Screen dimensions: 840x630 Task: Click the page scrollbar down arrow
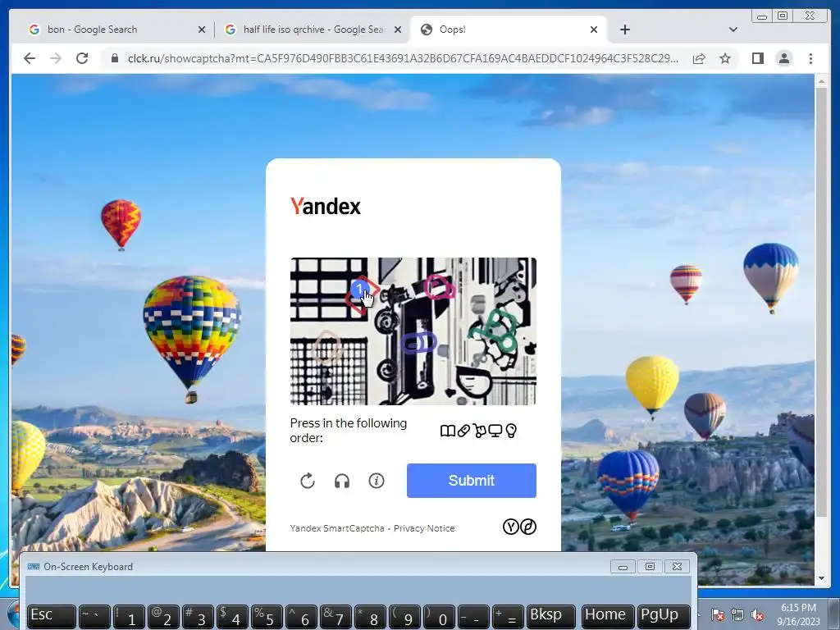pyautogui.click(x=821, y=578)
